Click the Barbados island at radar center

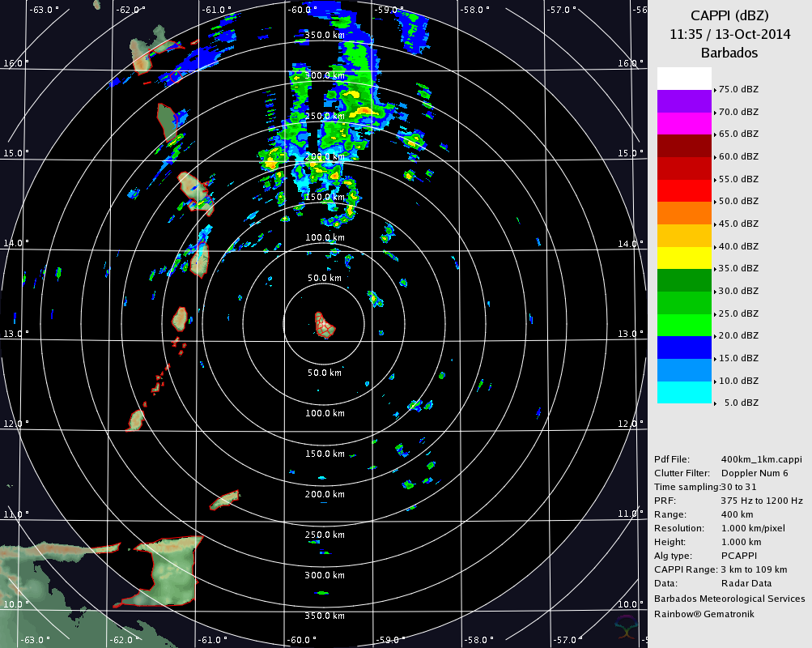(x=325, y=326)
